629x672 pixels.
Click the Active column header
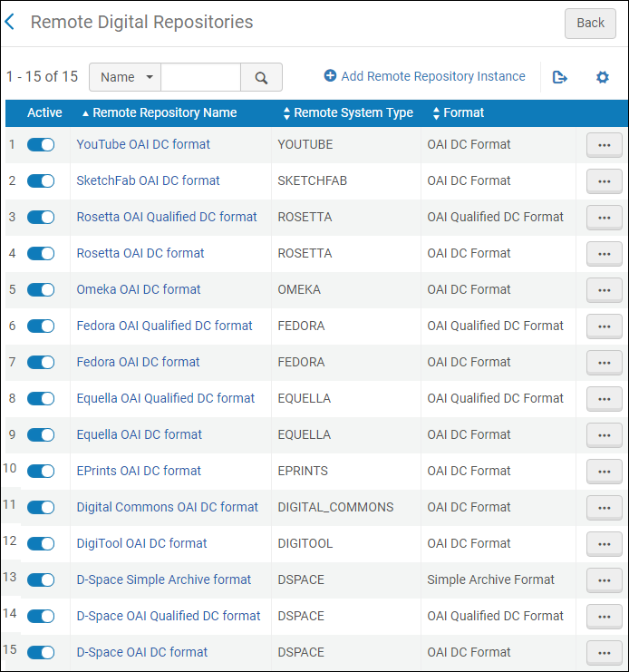tap(44, 112)
